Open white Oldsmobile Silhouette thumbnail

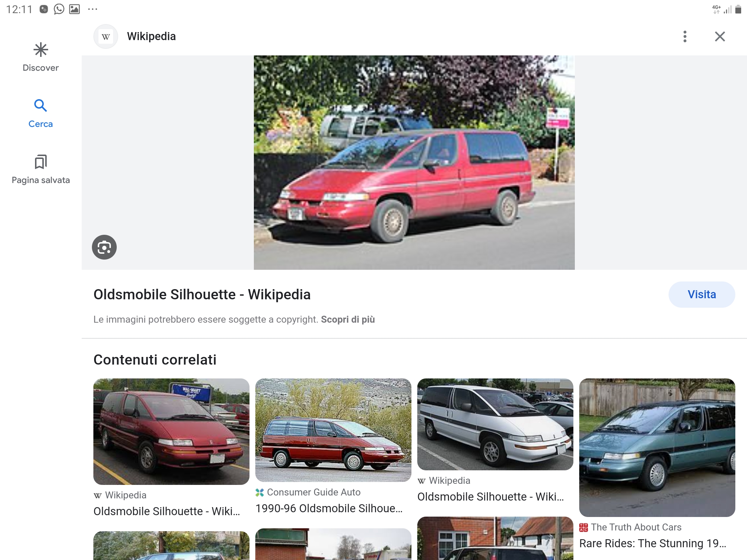(495, 424)
